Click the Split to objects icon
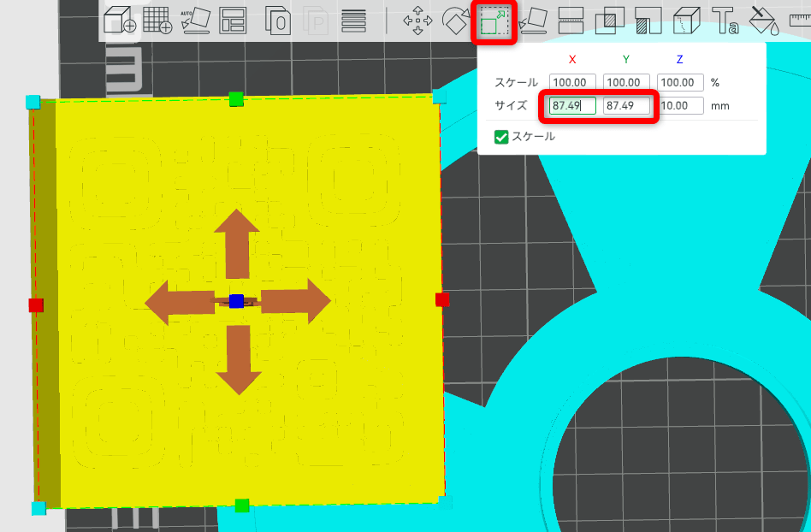 click(x=278, y=21)
